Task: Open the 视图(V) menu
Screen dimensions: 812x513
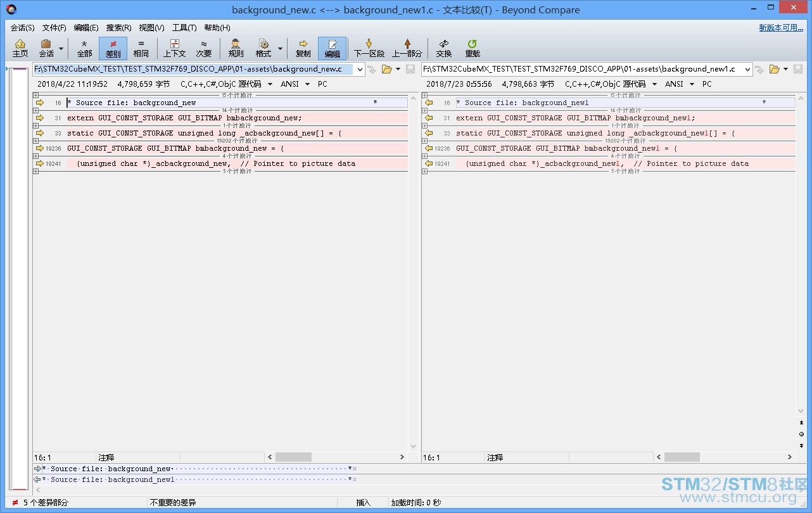Action: click(x=152, y=28)
